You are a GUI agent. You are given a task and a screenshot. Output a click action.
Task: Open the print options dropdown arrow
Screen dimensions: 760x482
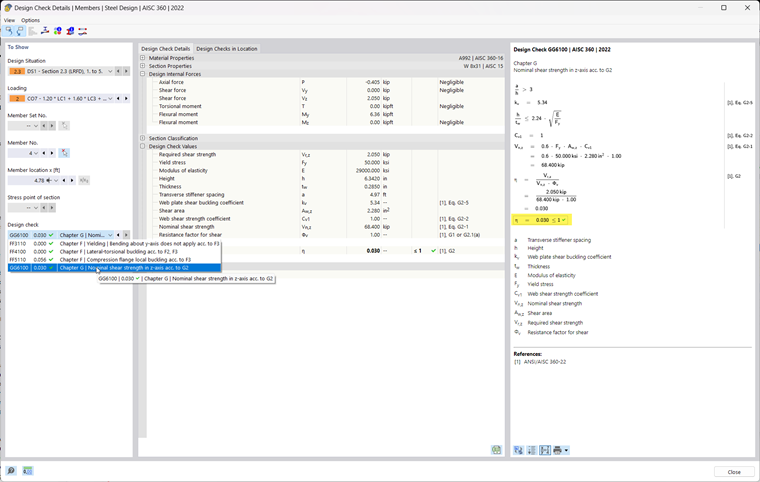pyautogui.click(x=566, y=450)
